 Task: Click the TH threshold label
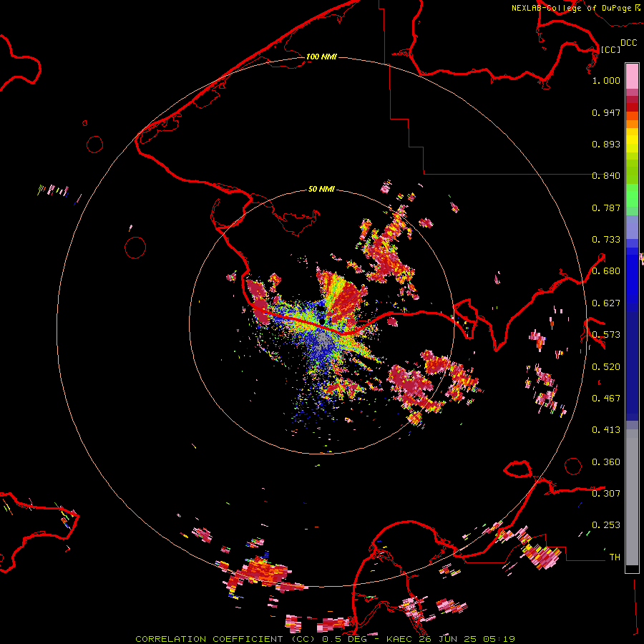tap(615, 557)
